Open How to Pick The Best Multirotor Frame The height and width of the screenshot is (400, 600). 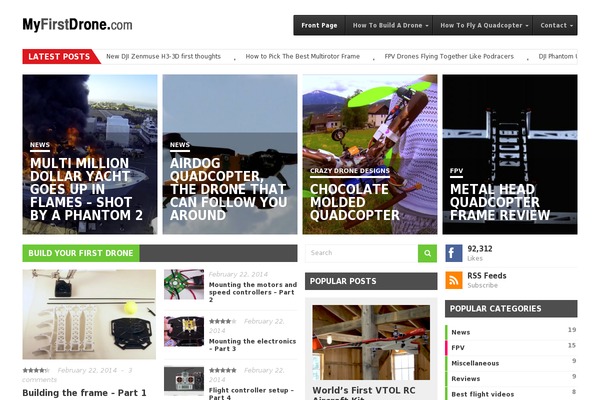click(x=303, y=56)
